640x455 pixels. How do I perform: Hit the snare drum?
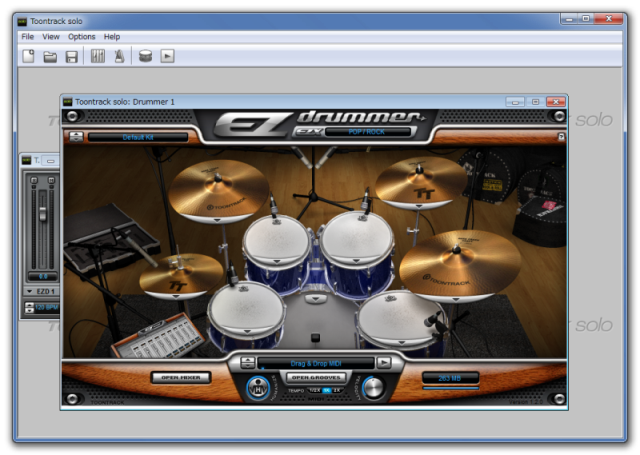pyautogui.click(x=246, y=306)
